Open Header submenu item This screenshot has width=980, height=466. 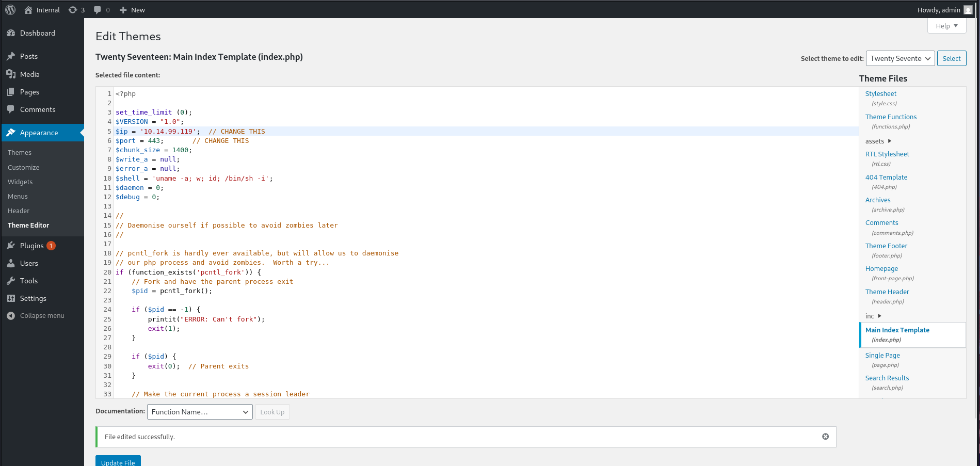19,211
